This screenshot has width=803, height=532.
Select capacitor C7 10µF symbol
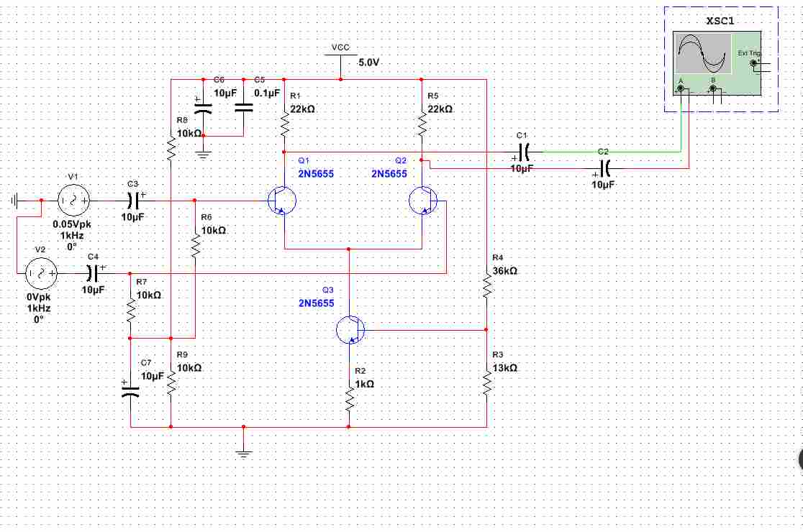[130, 391]
